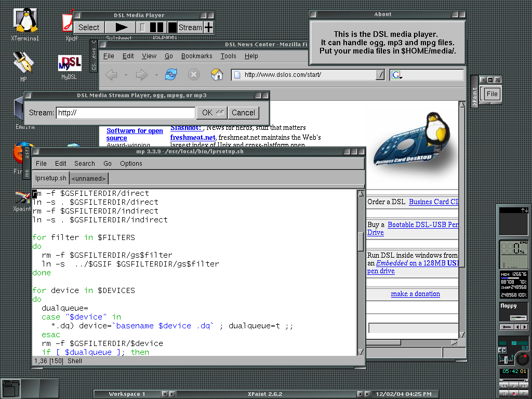532x399 pixels.
Task: Open the Xpaint desktop icon
Action: tap(22, 202)
